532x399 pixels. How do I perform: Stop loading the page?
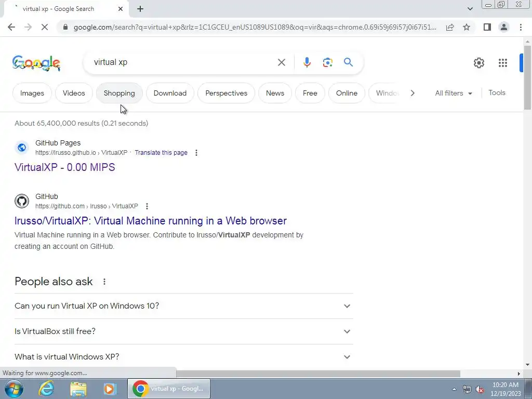(45, 27)
